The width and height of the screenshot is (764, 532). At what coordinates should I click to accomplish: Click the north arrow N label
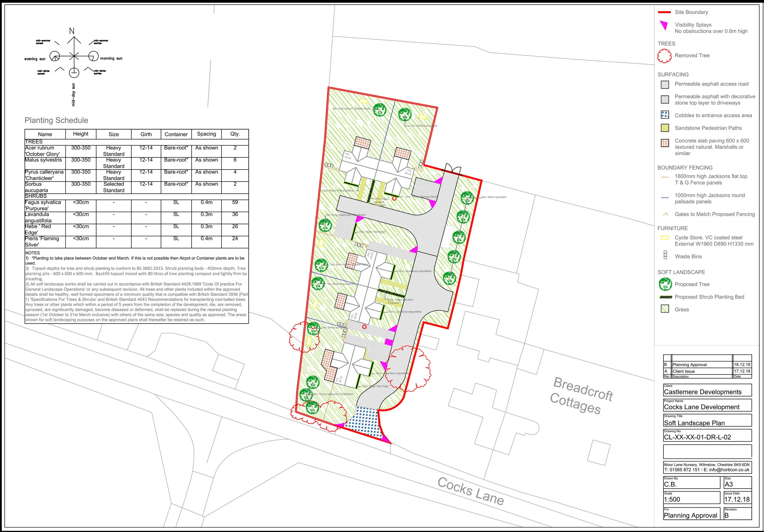[x=72, y=31]
